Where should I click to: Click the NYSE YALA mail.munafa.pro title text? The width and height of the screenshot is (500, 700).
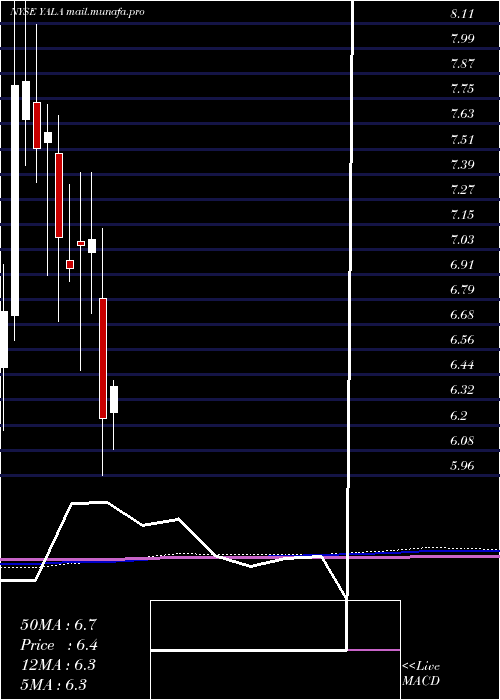point(77,12)
